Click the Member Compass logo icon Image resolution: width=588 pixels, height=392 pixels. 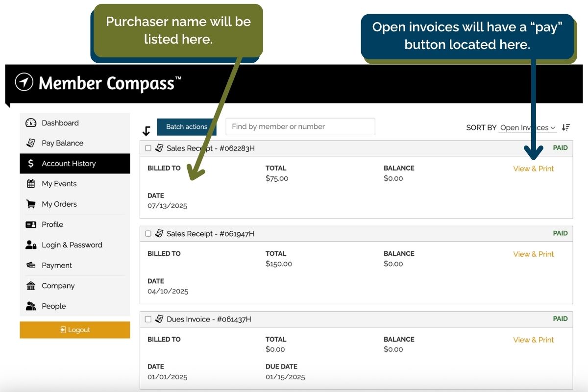pyautogui.click(x=24, y=82)
